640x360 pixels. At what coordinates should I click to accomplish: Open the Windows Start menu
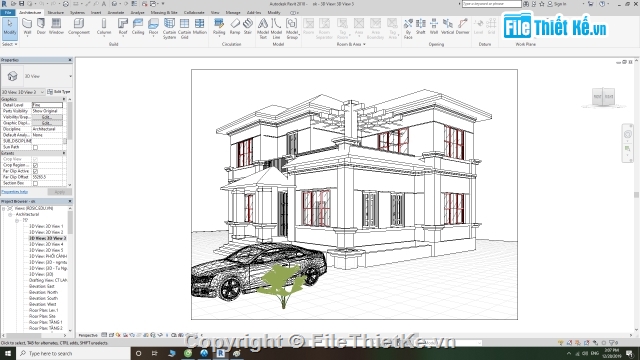coord(8,353)
